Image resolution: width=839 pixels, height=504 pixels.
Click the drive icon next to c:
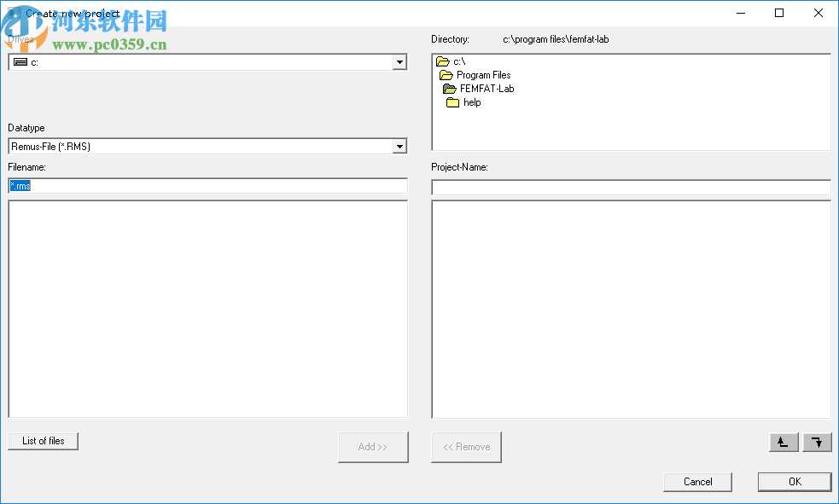point(20,62)
